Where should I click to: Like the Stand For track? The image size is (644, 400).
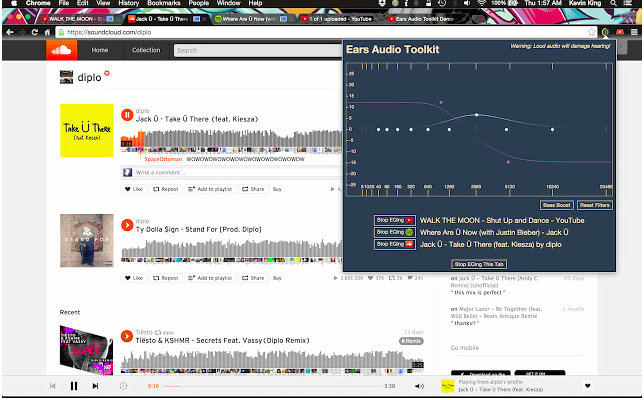133,278
